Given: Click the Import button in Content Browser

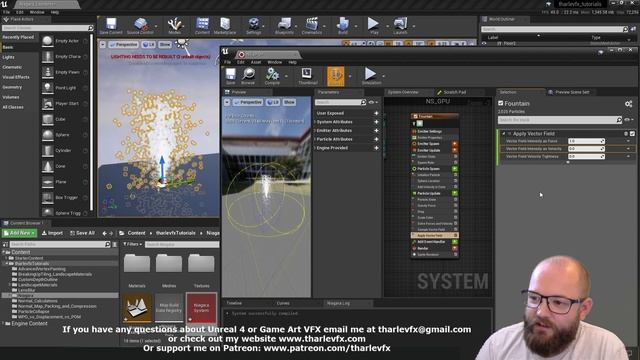Looking at the screenshot, I should [52, 233].
